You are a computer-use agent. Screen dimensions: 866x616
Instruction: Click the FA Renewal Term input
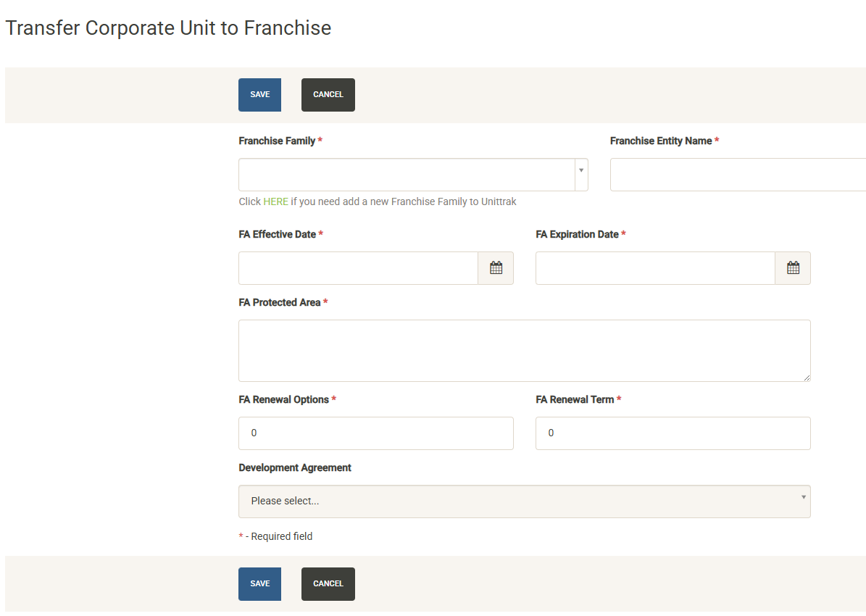[x=673, y=433]
